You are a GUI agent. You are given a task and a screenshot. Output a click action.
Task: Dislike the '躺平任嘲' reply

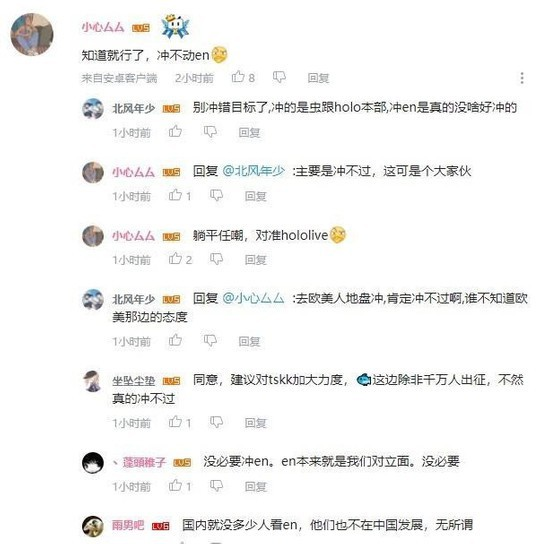(217, 259)
